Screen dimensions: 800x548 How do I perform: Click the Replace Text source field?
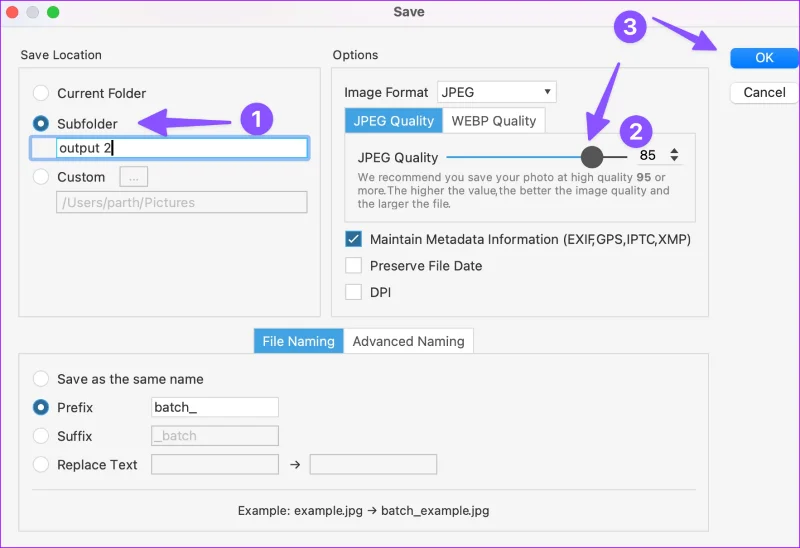pyautogui.click(x=215, y=464)
